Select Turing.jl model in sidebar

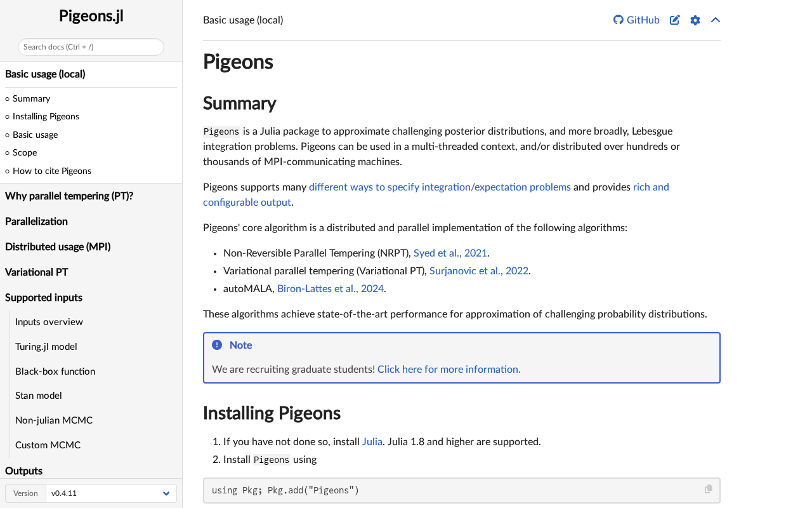pyautogui.click(x=46, y=346)
